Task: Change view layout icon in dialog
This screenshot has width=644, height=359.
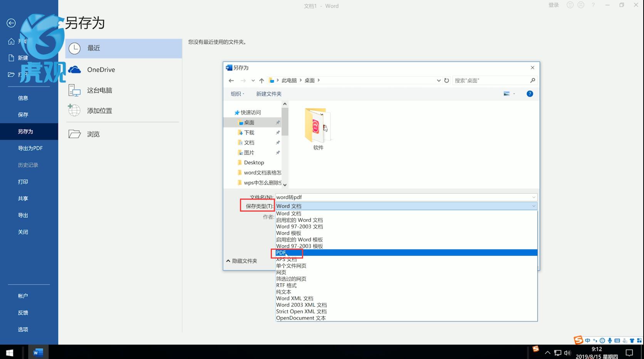Action: [x=506, y=94]
